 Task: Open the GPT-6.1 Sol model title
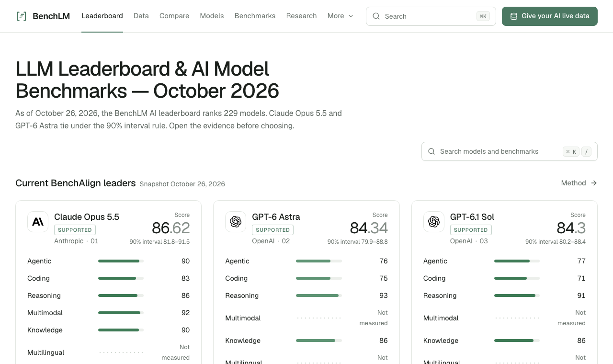472,217
